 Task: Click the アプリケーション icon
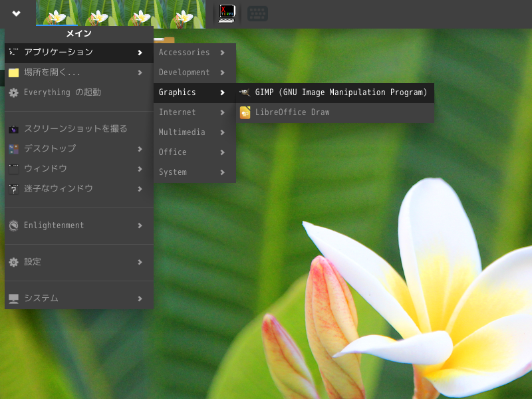13,53
